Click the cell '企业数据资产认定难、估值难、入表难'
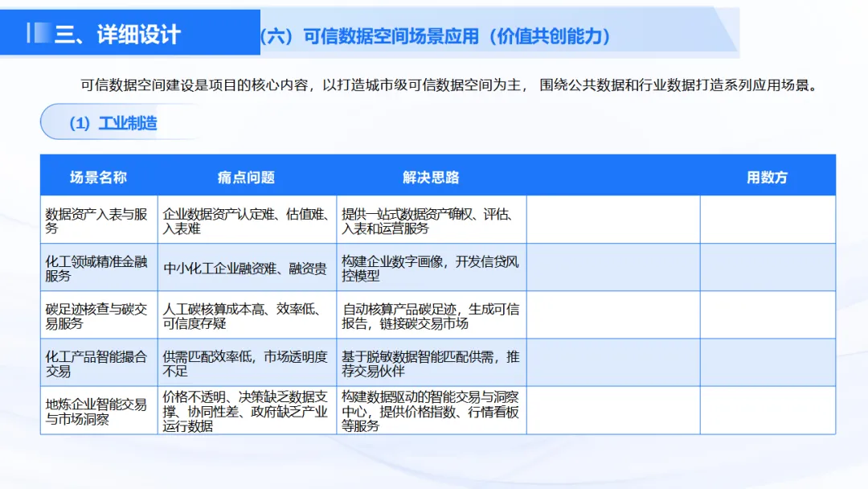Image resolution: width=868 pixels, height=489 pixels. click(x=248, y=220)
